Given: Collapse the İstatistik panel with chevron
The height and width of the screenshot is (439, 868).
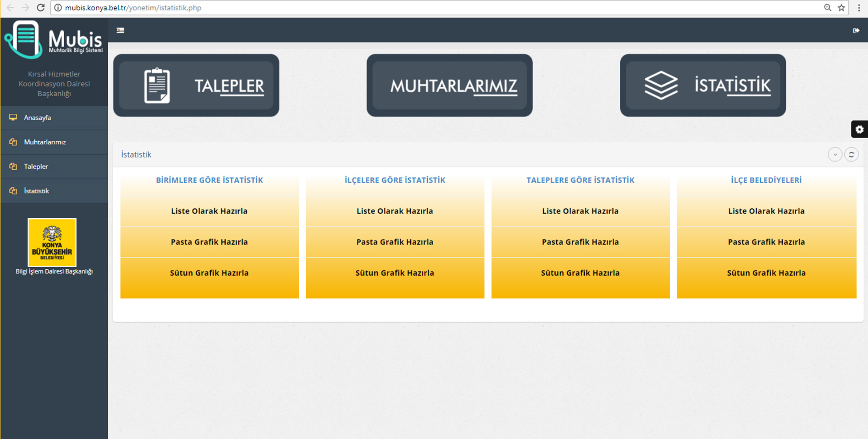Looking at the screenshot, I should coord(835,155).
